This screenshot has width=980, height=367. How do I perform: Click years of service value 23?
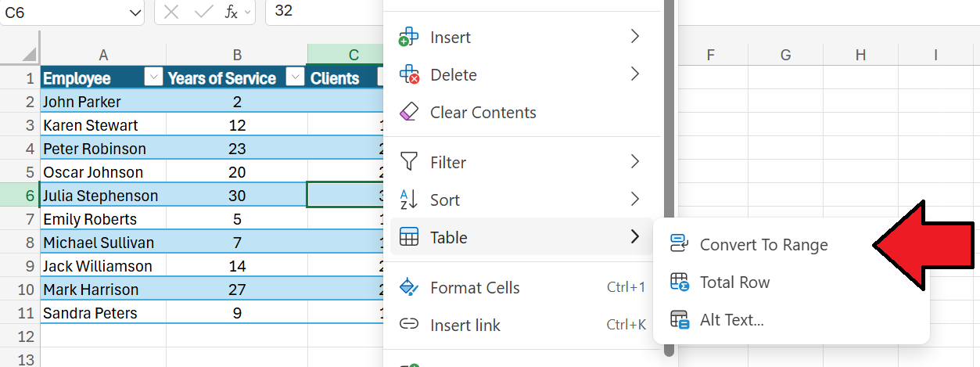237,149
